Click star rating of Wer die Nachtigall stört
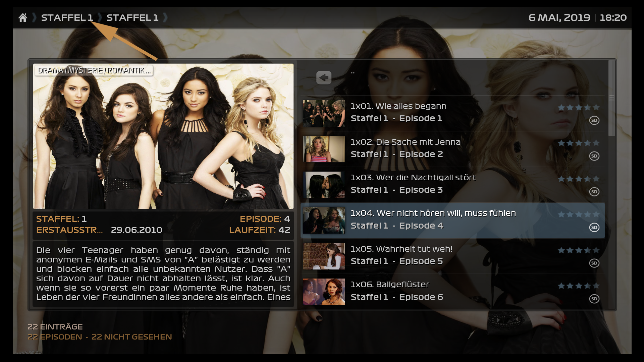The height and width of the screenshot is (362, 644). [x=579, y=179]
